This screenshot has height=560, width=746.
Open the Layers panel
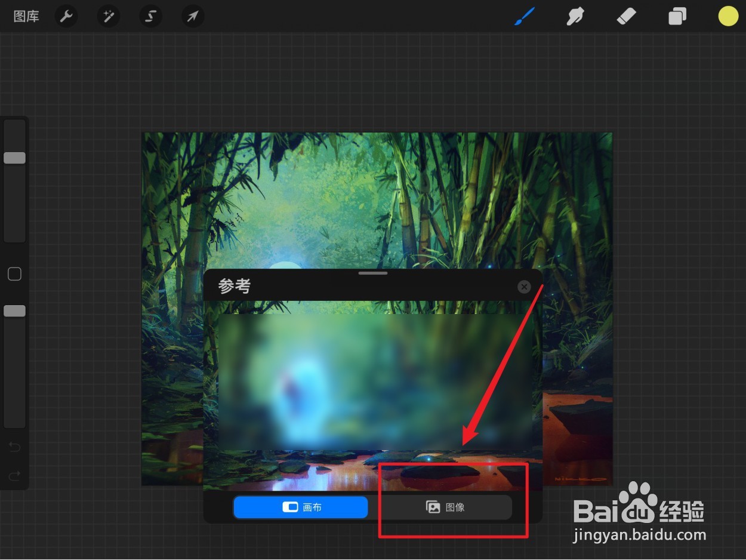click(x=677, y=16)
